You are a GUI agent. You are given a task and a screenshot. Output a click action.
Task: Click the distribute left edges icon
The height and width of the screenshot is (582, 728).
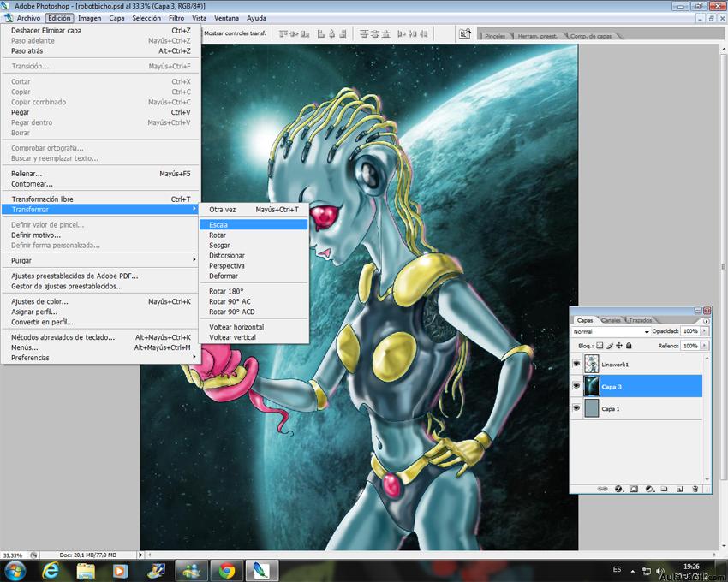402,34
